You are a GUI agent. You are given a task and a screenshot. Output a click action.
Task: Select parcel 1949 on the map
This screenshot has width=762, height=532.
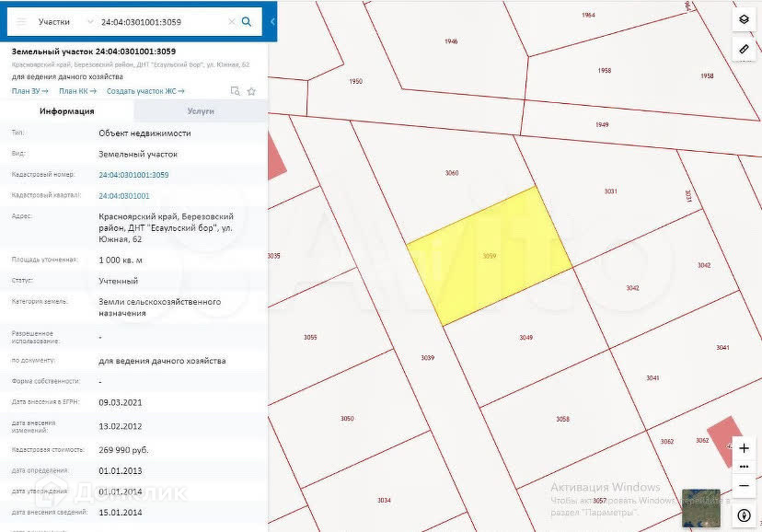[602, 125]
